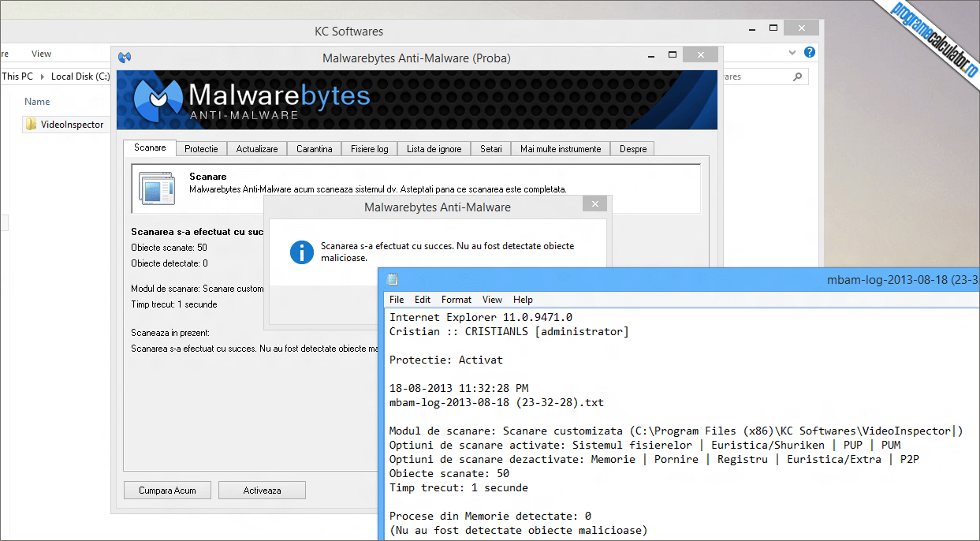Switch to the Carantina tab
The height and width of the screenshot is (541, 980).
coord(315,149)
